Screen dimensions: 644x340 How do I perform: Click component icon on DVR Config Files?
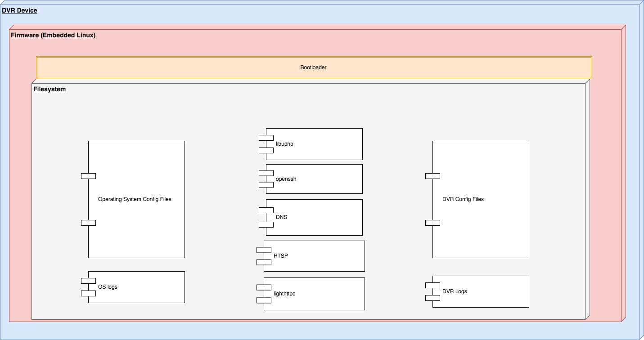pos(432,199)
